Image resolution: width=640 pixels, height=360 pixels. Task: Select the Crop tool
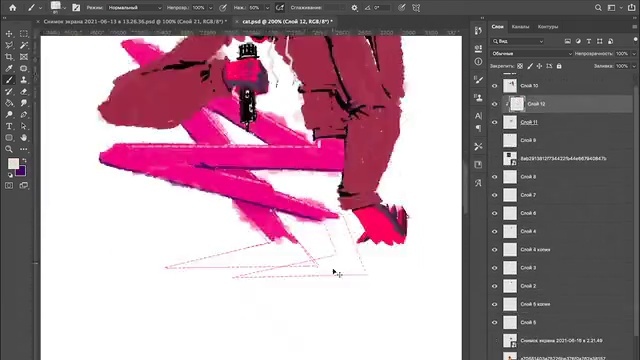pyautogui.click(x=9, y=57)
